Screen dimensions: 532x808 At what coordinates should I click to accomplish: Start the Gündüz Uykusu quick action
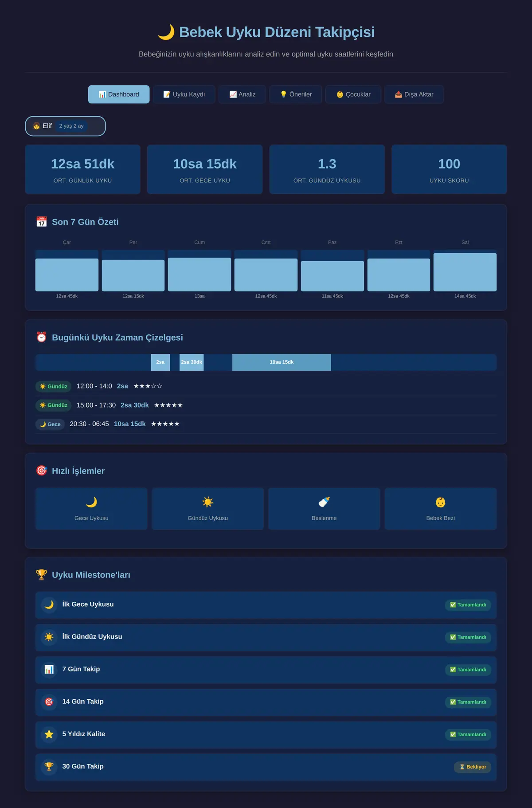click(x=208, y=509)
